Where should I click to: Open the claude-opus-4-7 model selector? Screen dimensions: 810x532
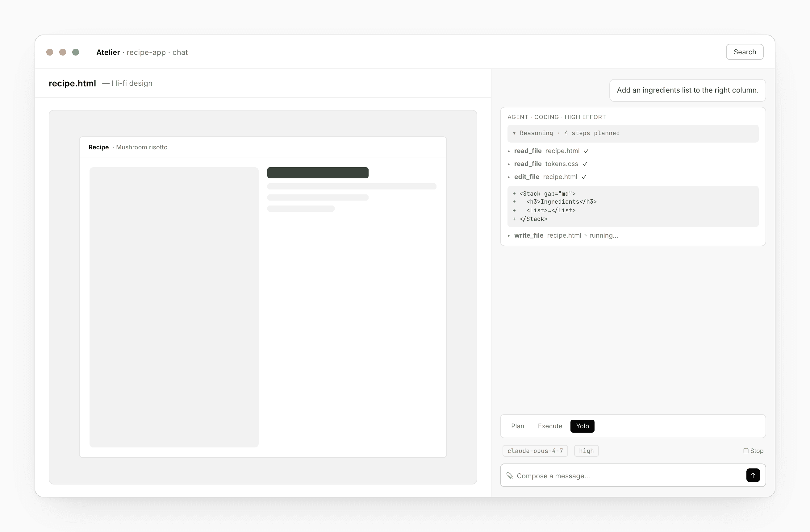point(535,451)
